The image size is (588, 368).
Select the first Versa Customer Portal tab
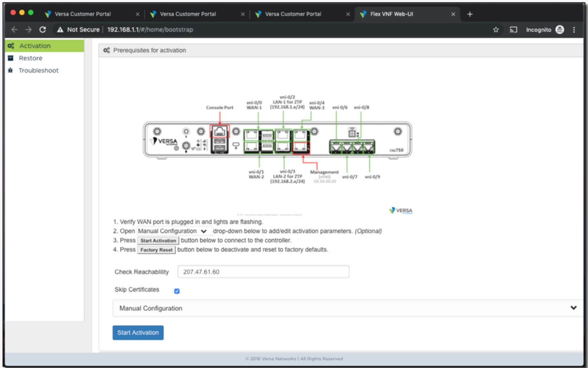pyautogui.click(x=84, y=14)
